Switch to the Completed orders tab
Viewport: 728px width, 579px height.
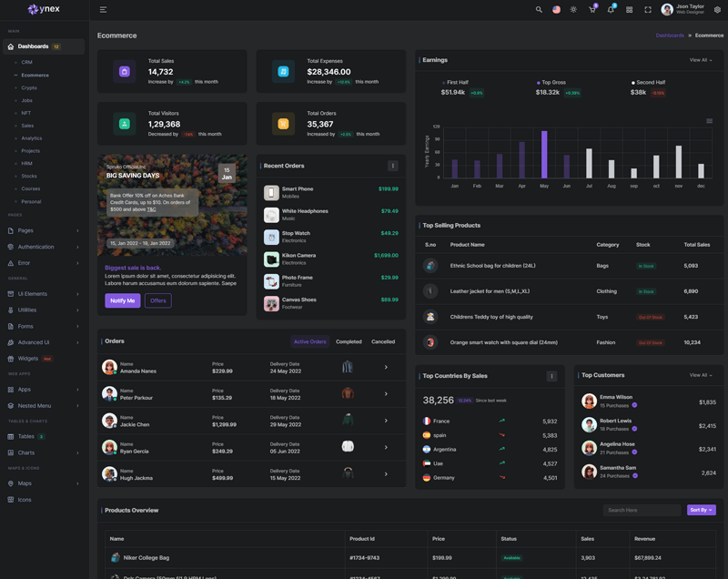[x=349, y=341]
